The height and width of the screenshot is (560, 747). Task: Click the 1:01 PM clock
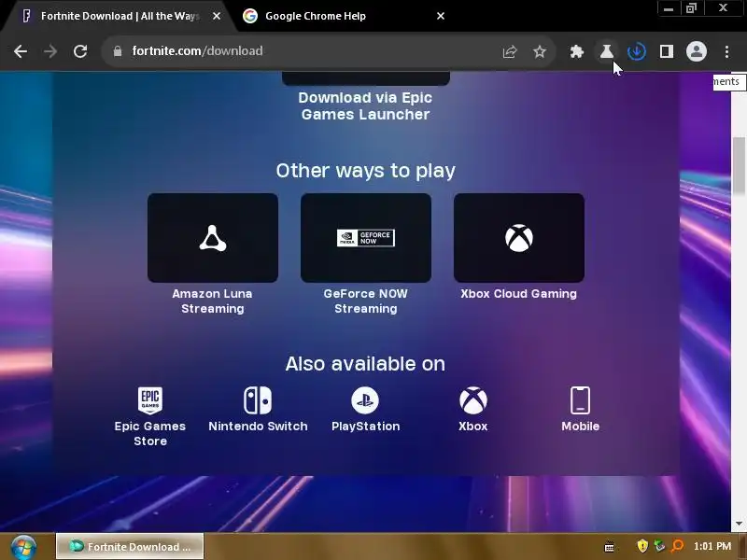[712, 546]
